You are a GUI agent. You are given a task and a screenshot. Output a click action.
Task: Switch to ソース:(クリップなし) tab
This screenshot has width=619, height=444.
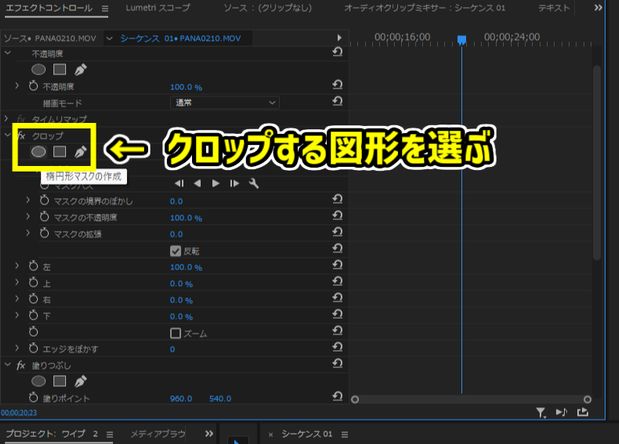268,8
